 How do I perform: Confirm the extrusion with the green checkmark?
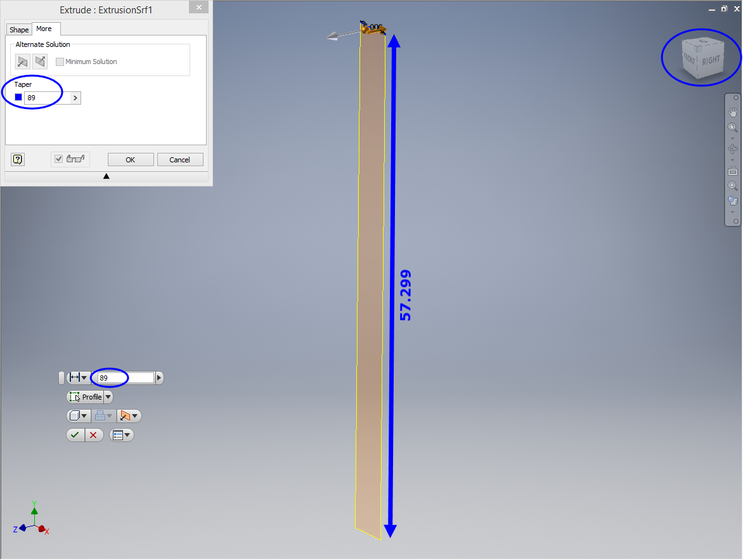point(75,434)
